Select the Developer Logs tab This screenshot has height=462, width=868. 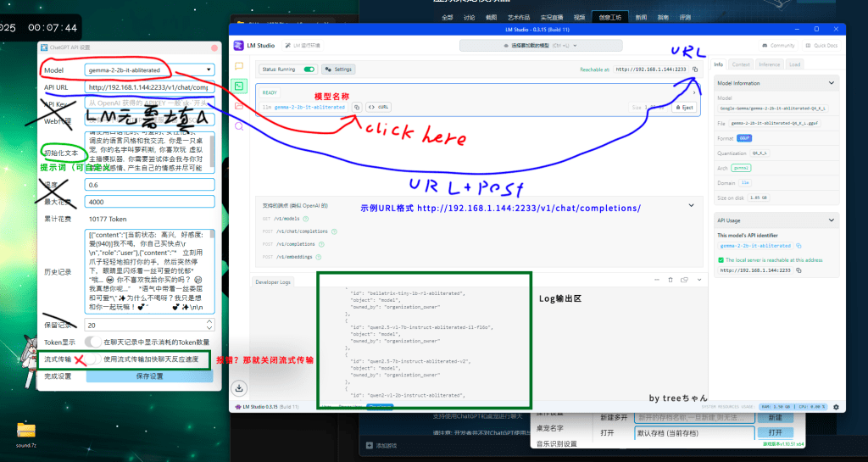(273, 281)
